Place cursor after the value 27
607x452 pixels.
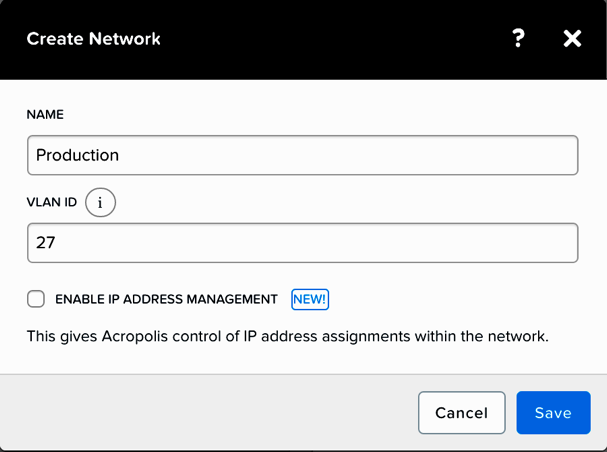point(57,243)
